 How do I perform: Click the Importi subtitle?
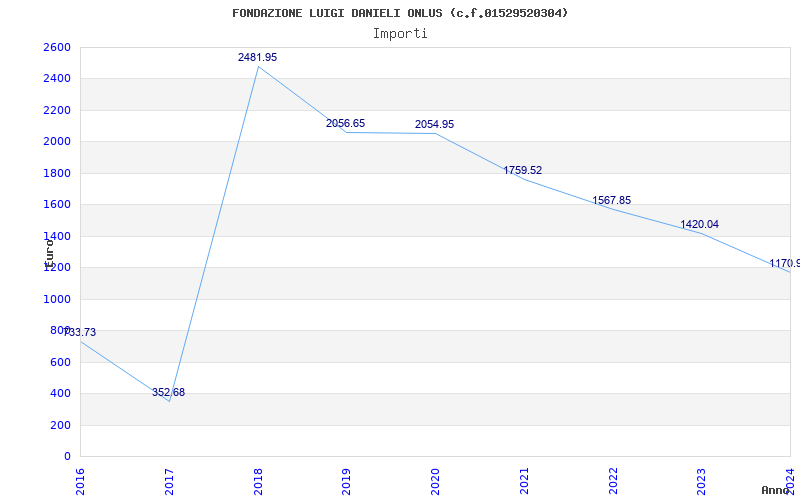coord(400,34)
